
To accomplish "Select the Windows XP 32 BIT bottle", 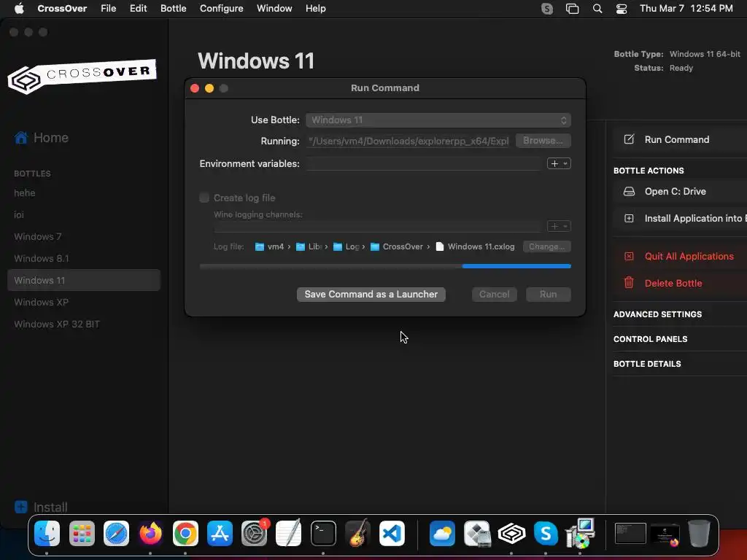I will coord(57,324).
